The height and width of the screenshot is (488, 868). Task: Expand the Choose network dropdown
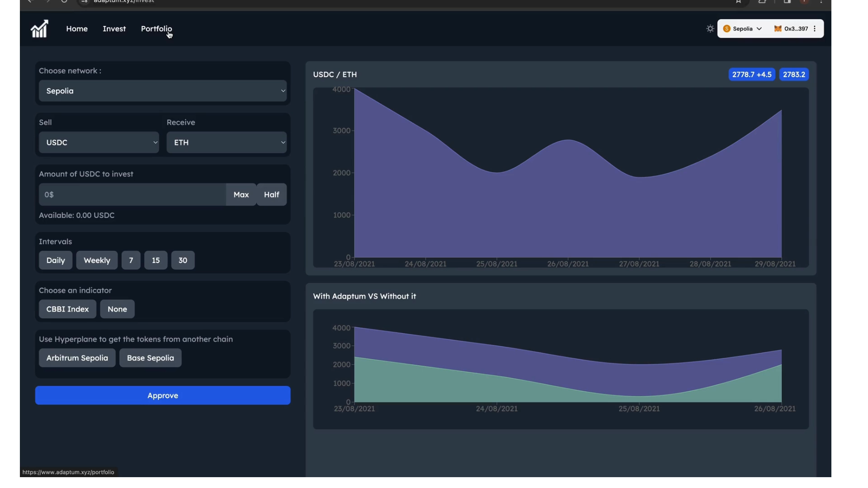(x=163, y=91)
